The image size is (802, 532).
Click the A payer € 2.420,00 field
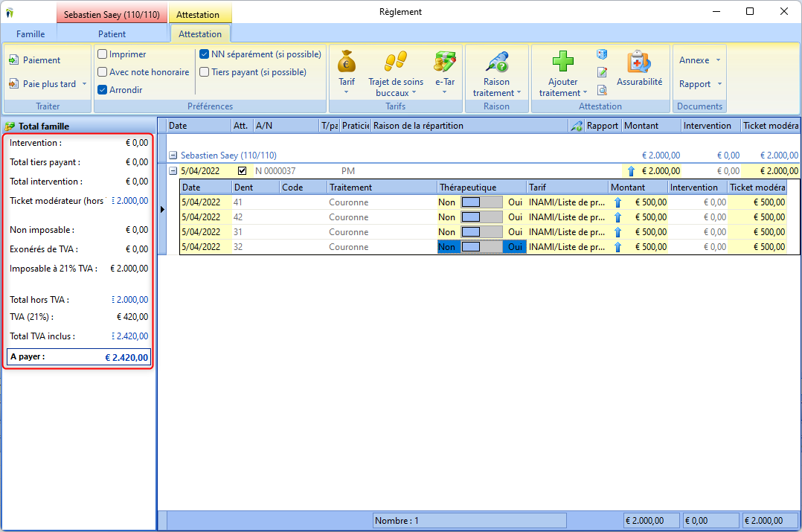click(79, 357)
